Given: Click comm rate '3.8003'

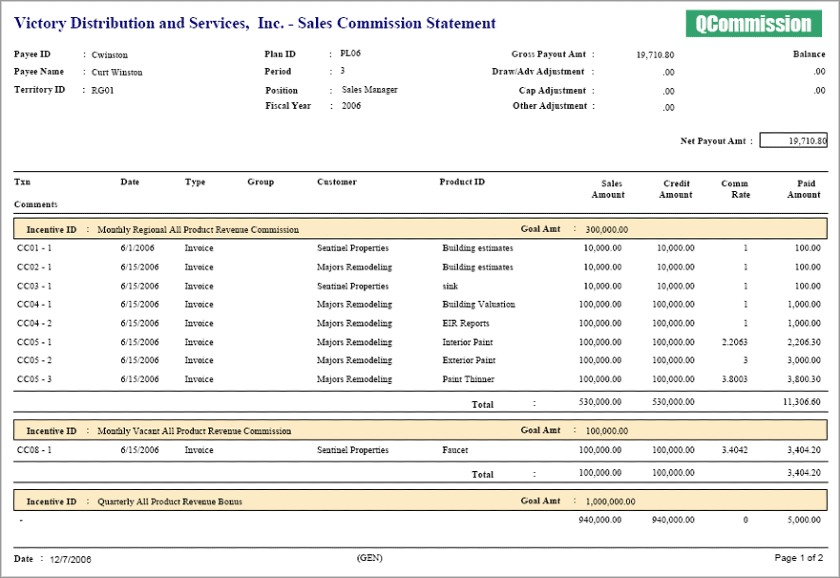Looking at the screenshot, I should coord(734,379).
